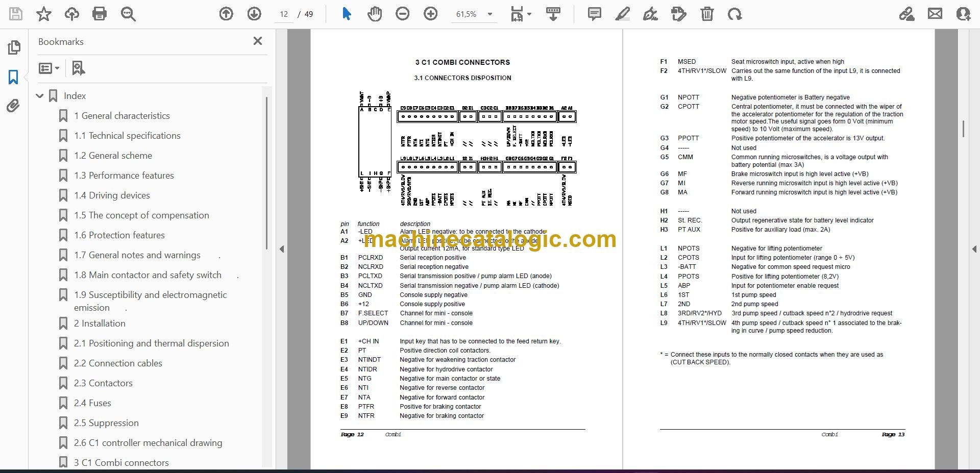
Task: Select the stamp tool
Action: 679,14
